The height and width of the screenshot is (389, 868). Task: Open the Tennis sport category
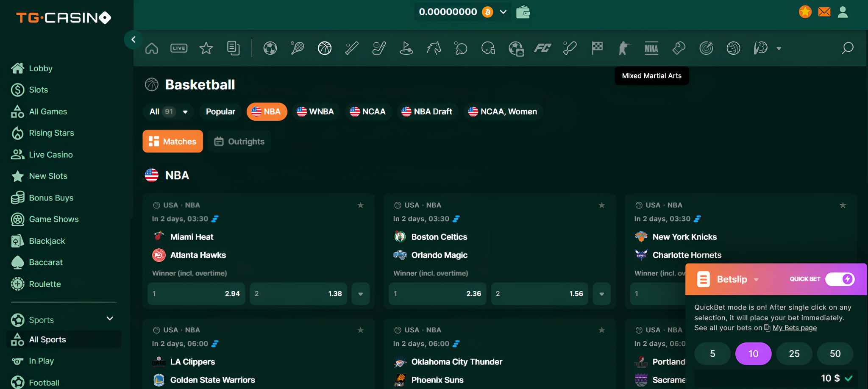click(x=297, y=48)
